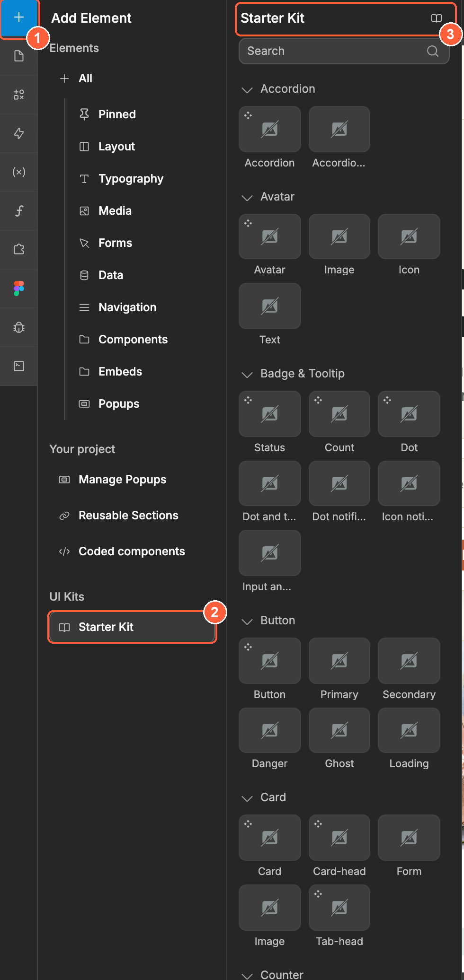Select the Form card element
The width and height of the screenshot is (464, 980).
click(x=409, y=837)
